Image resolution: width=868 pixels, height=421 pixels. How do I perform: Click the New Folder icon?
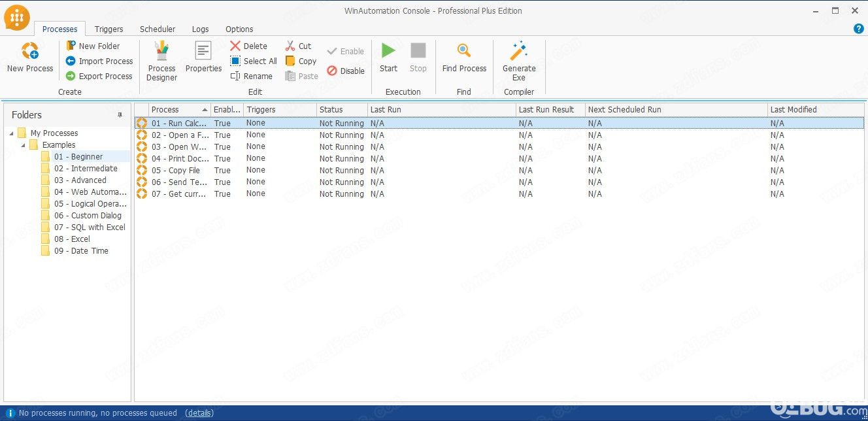point(71,46)
